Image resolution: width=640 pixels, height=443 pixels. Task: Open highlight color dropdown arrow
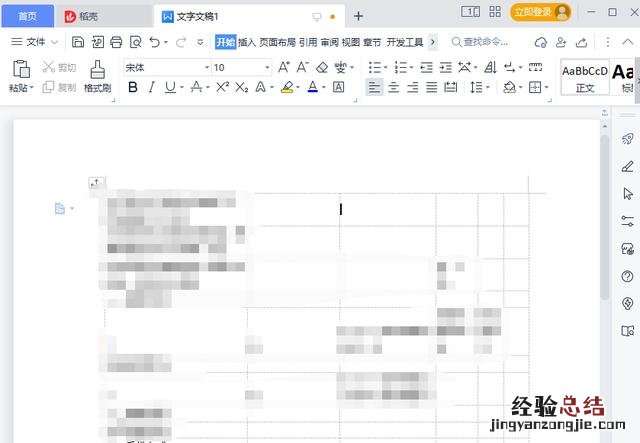298,87
